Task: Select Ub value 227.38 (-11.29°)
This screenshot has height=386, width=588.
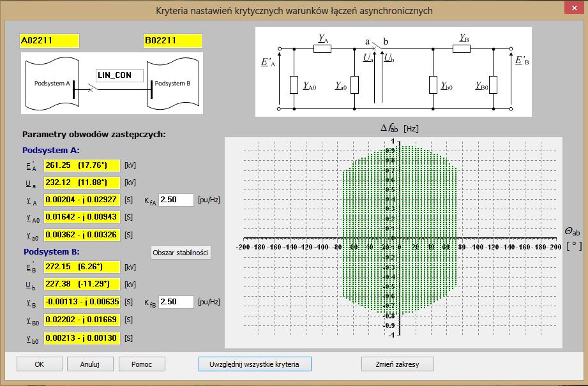Action: pos(82,284)
